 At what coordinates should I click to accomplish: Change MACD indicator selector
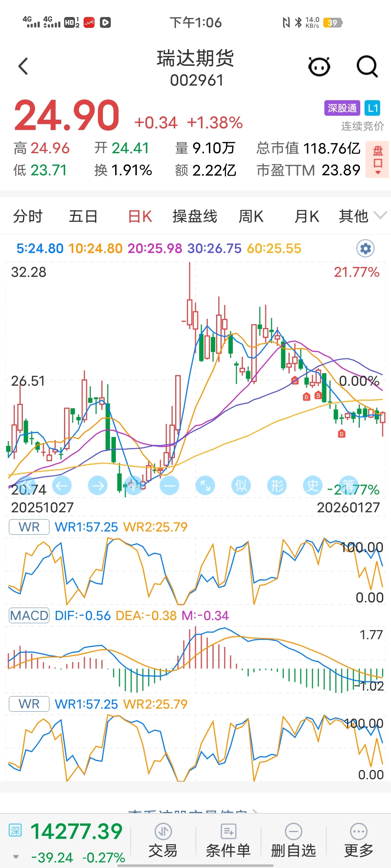pyautogui.click(x=29, y=616)
